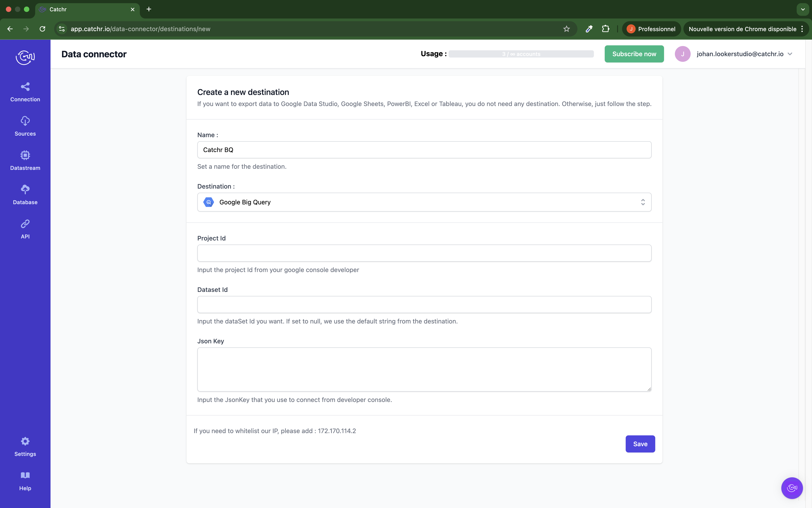Focus the Project Id input field
812x508 pixels.
(x=424, y=253)
